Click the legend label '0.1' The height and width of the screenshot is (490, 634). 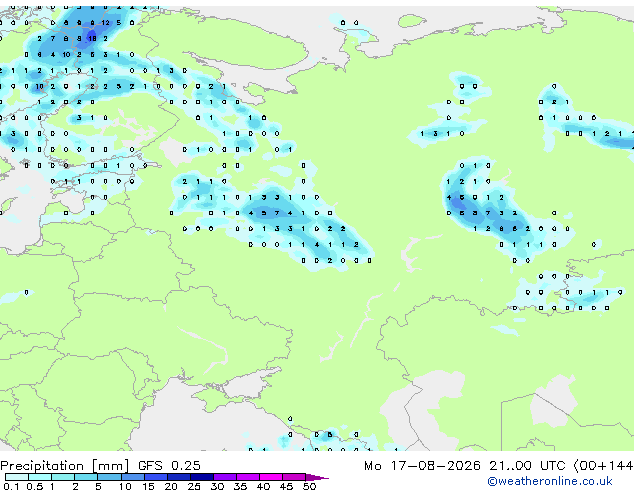tap(11, 486)
